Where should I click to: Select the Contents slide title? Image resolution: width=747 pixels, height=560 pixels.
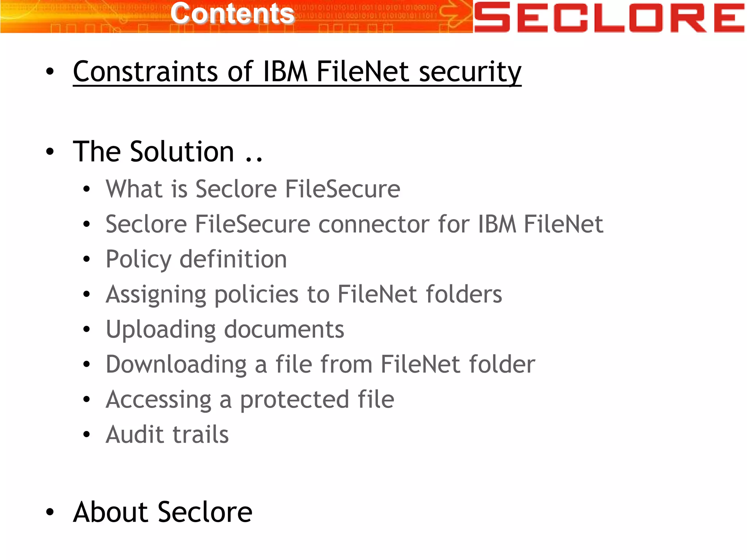pyautogui.click(x=232, y=13)
